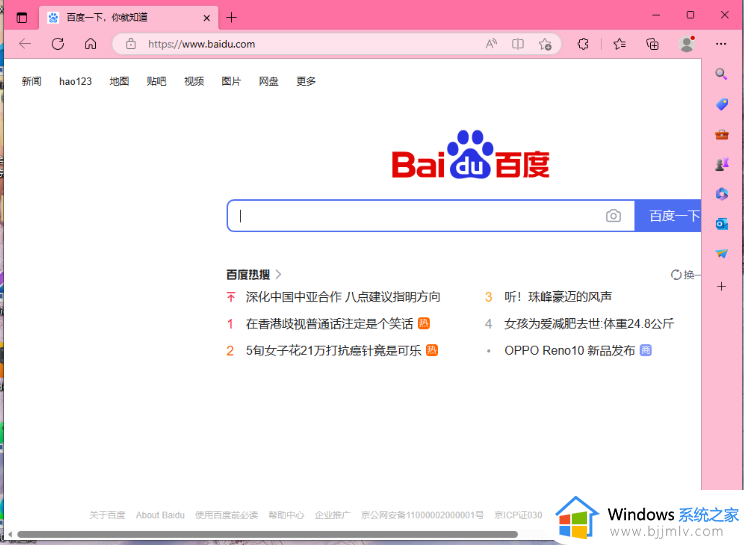Viewport: 744px width, 545px height.
Task: Click the scrollbar left arrow
Action: (x=9, y=535)
